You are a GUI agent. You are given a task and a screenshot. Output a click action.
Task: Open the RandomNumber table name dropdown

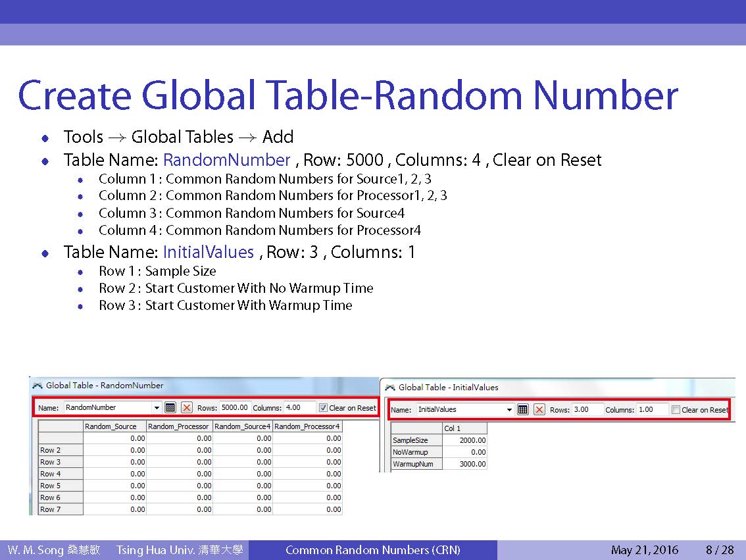157,408
